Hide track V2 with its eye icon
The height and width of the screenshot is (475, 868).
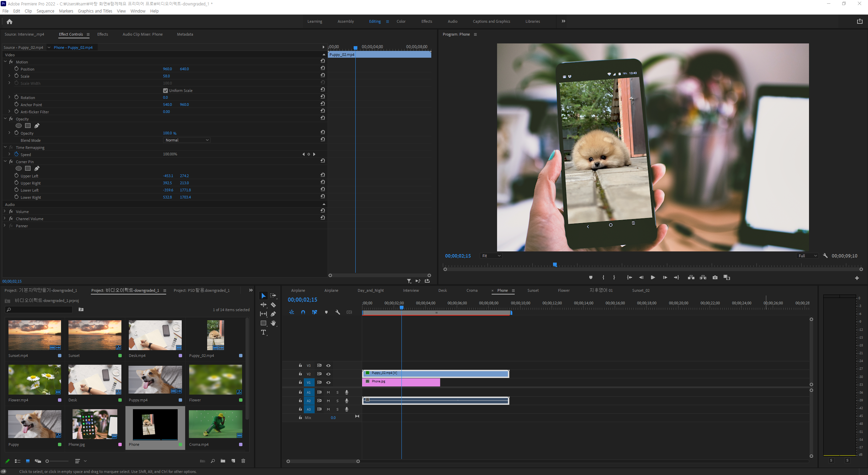tap(328, 374)
